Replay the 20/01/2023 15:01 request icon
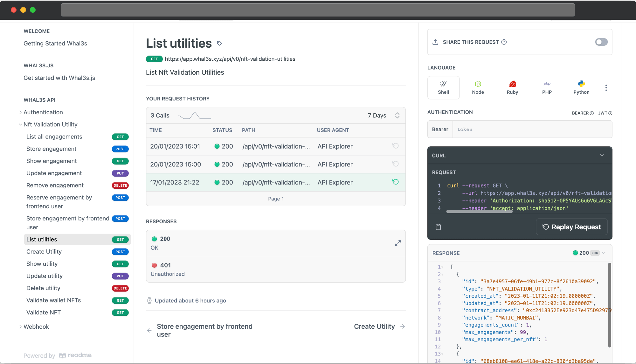 tap(396, 146)
